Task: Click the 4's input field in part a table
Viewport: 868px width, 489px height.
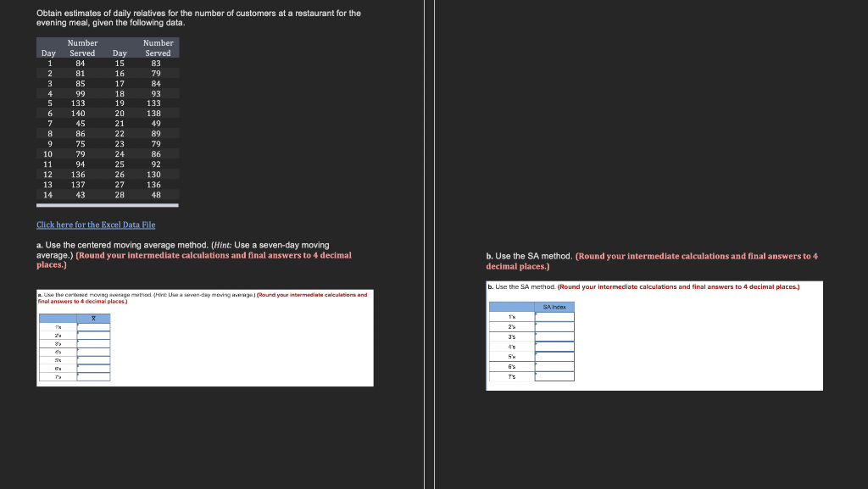Action: tap(93, 352)
